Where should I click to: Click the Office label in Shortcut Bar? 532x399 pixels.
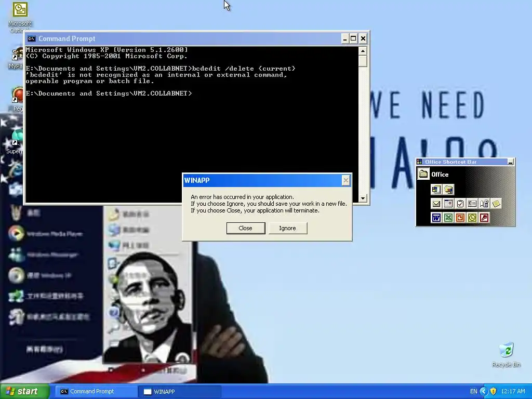coord(440,175)
